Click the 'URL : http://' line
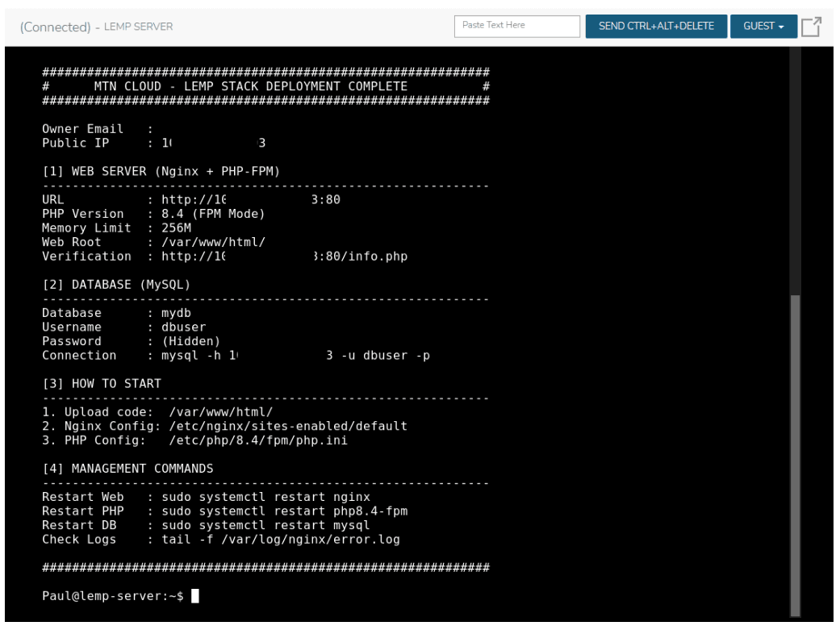The height and width of the screenshot is (630, 840). [191, 200]
